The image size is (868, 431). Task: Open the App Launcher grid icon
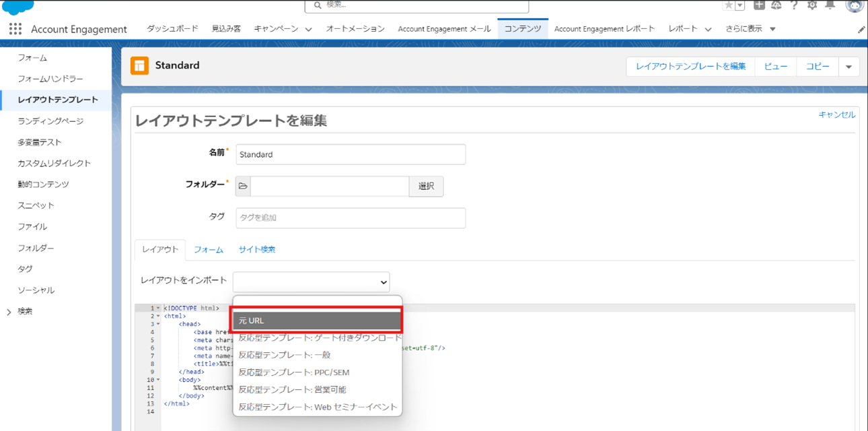tap(15, 29)
